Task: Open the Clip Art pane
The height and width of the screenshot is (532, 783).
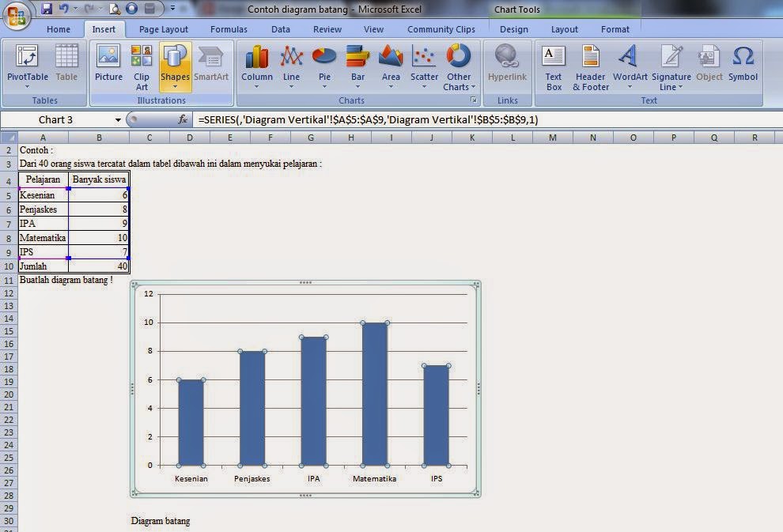Action: click(141, 63)
